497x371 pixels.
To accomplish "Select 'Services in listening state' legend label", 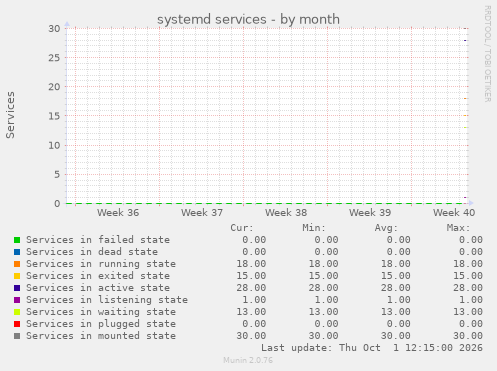I will 107,300.
